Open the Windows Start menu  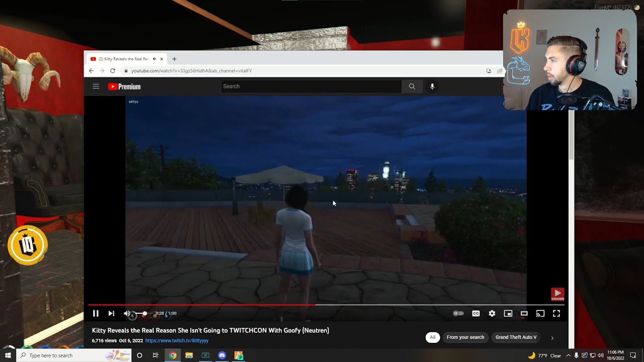pyautogui.click(x=8, y=355)
